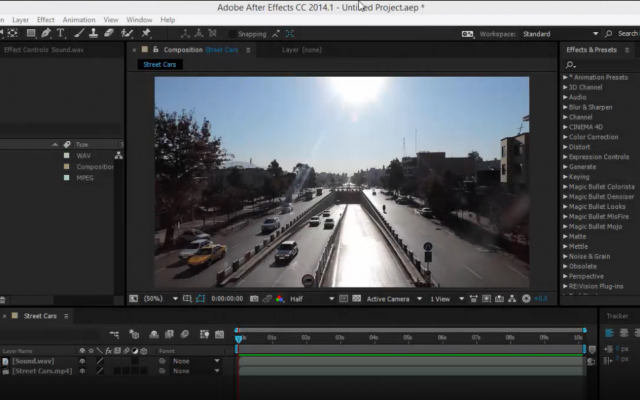Screen dimensions: 640x400
Task: Open Timeline icon in viewer footer
Action: tap(499, 299)
